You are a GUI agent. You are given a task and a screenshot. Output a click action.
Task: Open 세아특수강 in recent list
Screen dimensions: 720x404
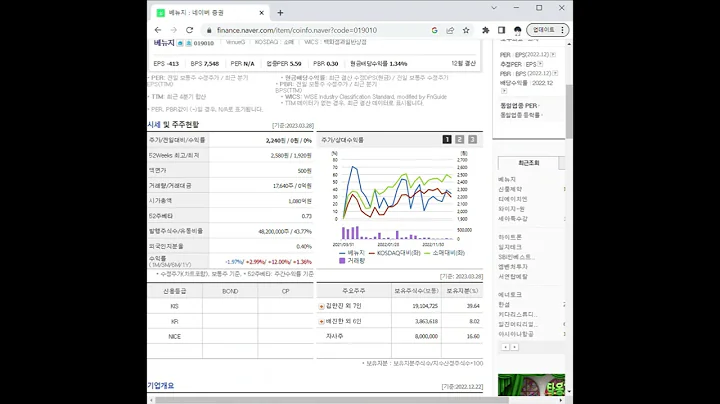pyautogui.click(x=513, y=219)
